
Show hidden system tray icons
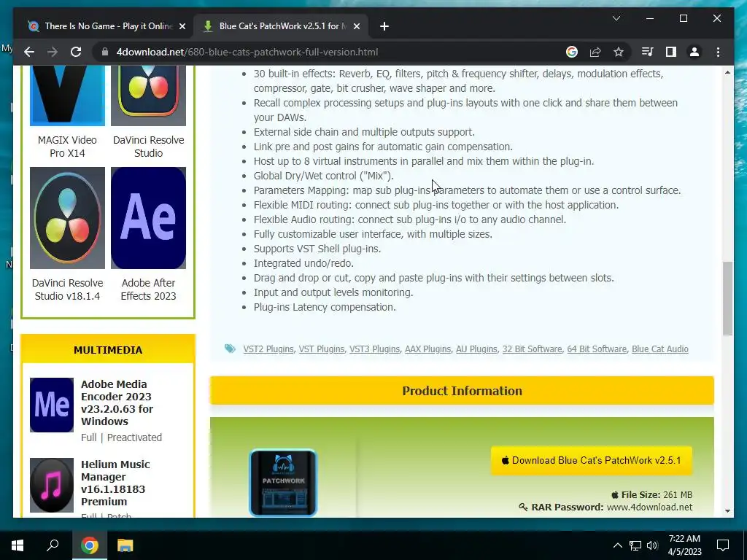[x=617, y=545]
